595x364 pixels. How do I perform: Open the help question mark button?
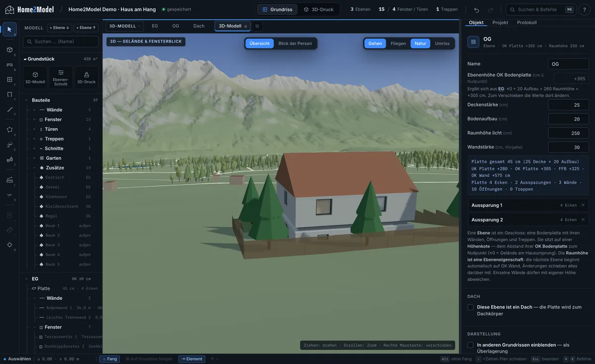coord(584,9)
